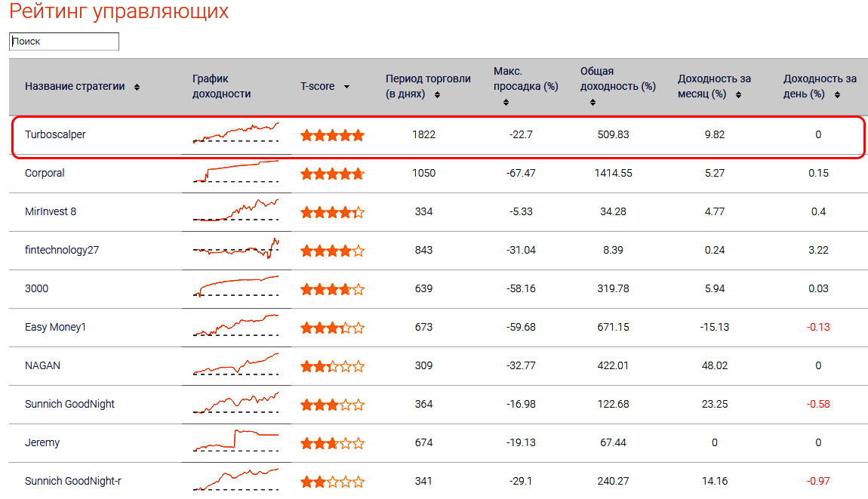Screen dimensions: 868x499
Task: Open fintechnology27 strategy details
Action: 62,250
